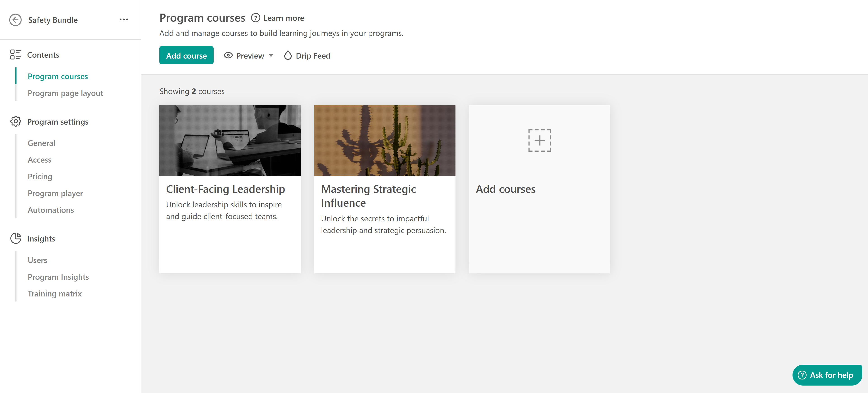Screen dimensions: 868x393
Task: Open Client-Facing Leadership course thumbnail
Action: (x=230, y=140)
